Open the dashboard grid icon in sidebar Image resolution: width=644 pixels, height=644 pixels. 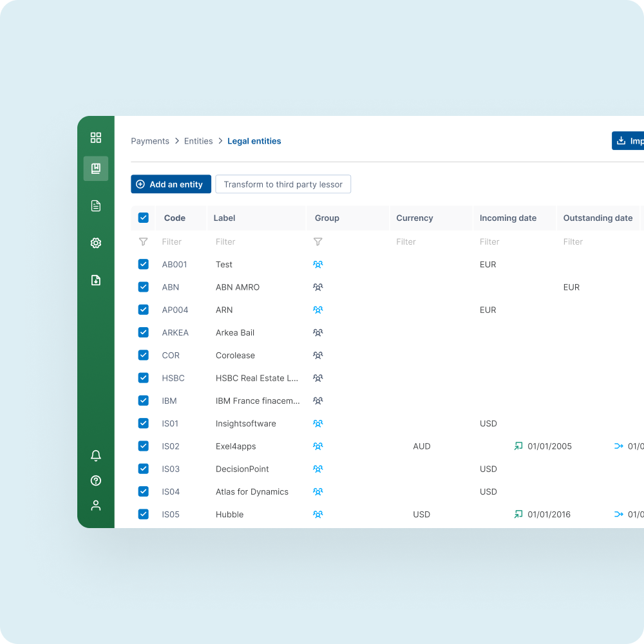[x=96, y=138]
